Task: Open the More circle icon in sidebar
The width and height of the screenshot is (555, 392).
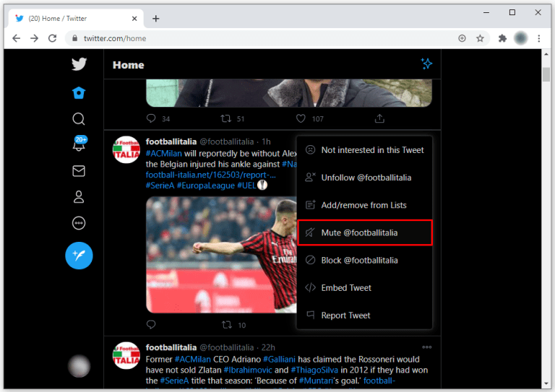Action: 79,223
